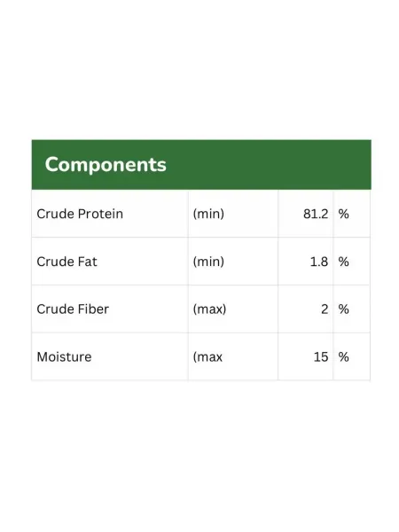Select the (min) cell for Crude Protein
The width and height of the screenshot is (399, 532).
point(233,214)
